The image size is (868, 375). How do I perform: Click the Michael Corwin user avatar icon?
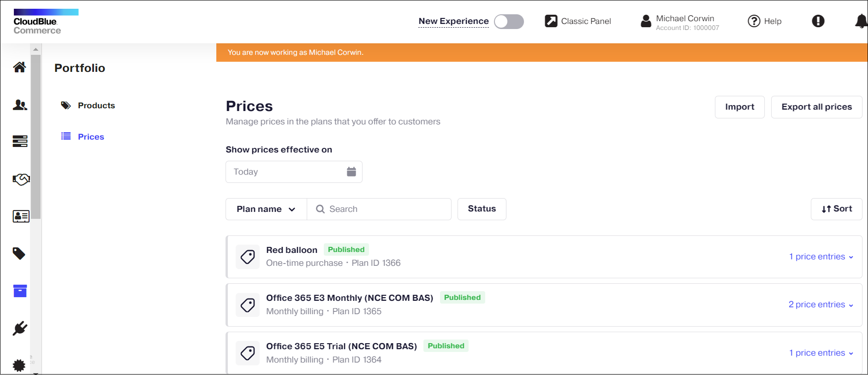click(x=646, y=21)
